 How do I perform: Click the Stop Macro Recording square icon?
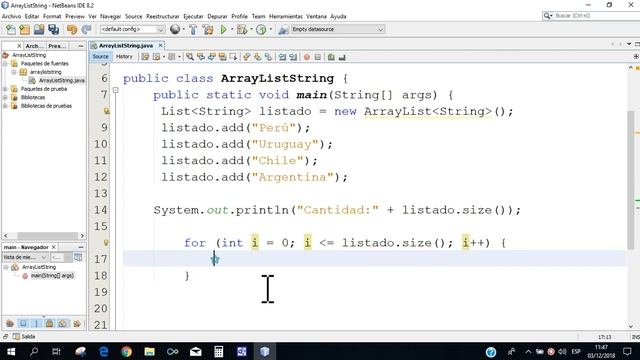(318, 57)
